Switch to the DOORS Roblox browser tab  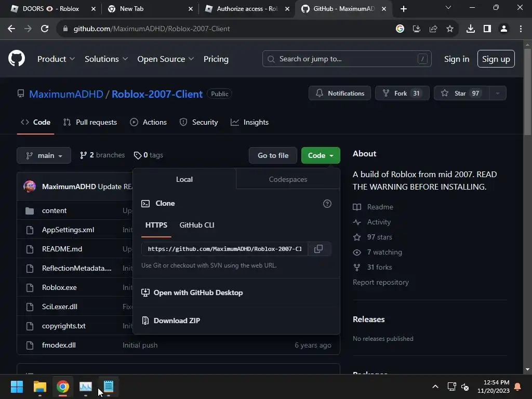click(x=50, y=9)
